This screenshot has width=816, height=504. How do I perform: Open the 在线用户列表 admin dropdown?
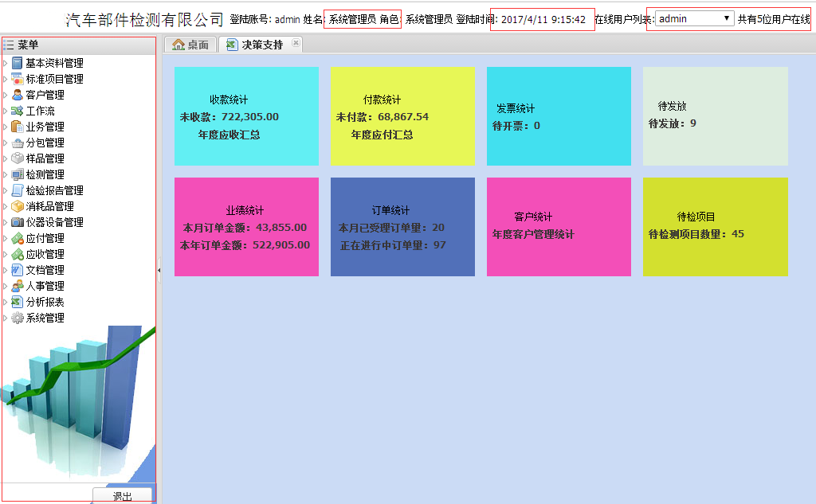694,19
